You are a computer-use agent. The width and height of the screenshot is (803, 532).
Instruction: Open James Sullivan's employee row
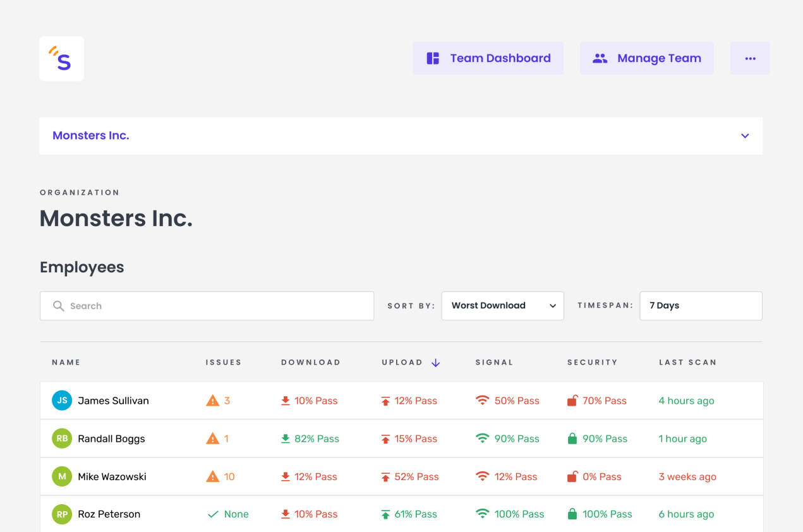point(402,401)
